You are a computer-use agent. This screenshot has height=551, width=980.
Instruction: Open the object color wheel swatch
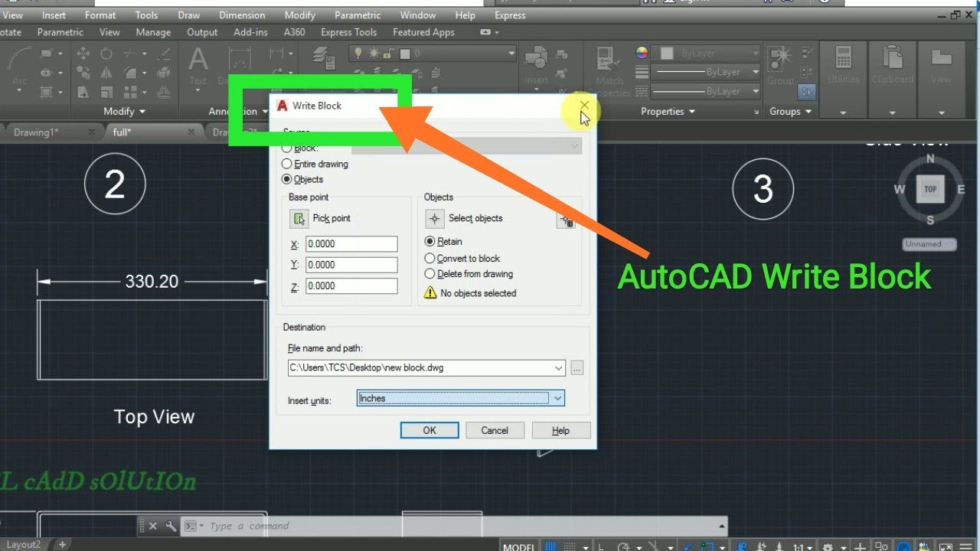click(x=642, y=53)
